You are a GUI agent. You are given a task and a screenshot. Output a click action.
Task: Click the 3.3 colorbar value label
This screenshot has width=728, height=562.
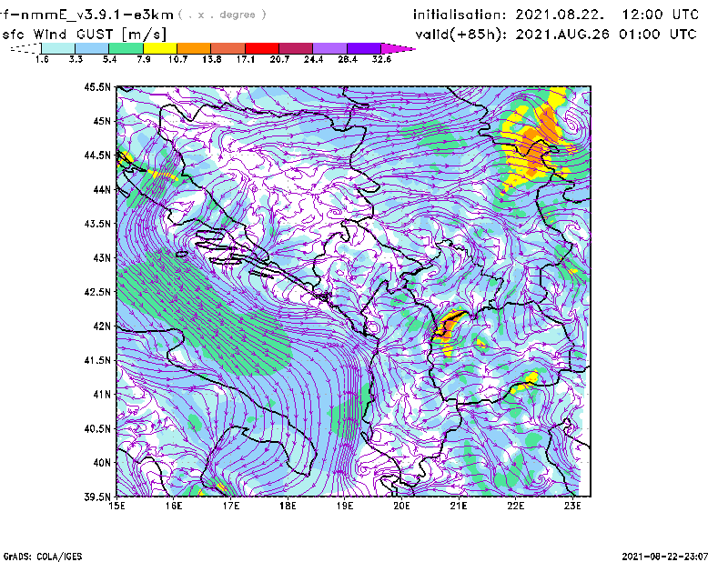pyautogui.click(x=76, y=59)
